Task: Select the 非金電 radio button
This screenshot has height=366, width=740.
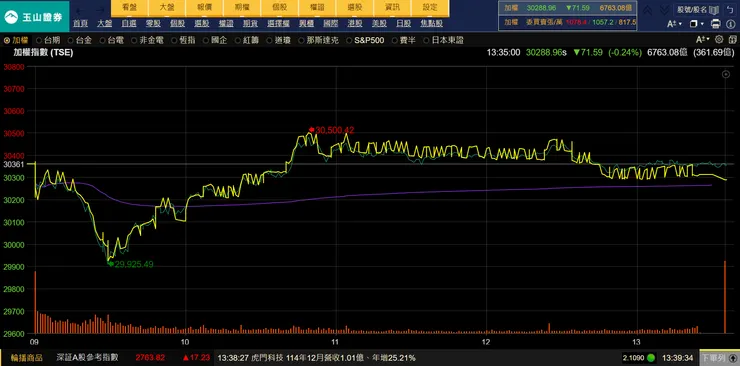Action: point(135,41)
